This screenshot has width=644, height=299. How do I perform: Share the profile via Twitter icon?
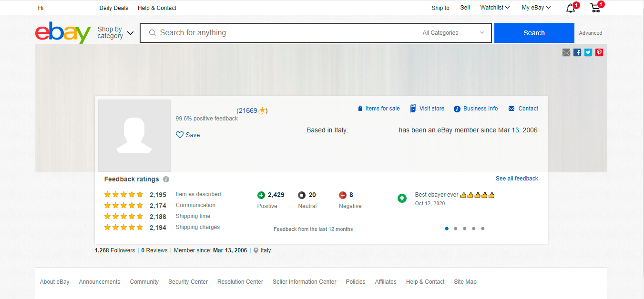pyautogui.click(x=588, y=52)
